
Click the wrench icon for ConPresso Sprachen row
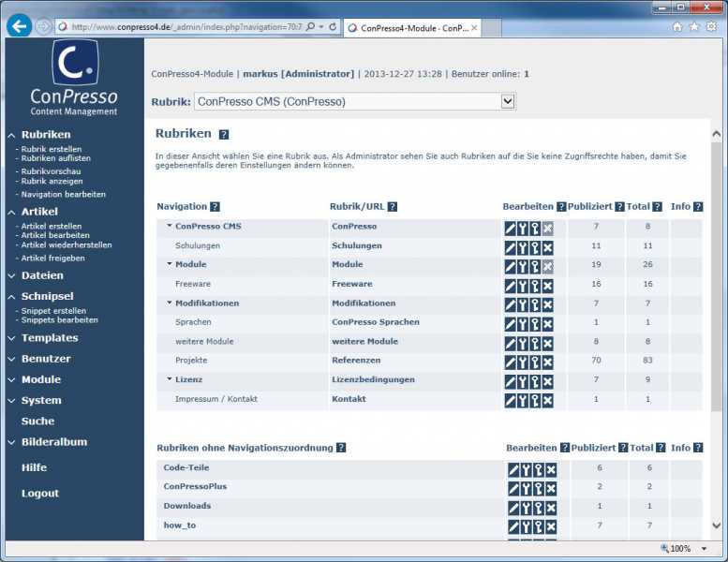coord(523,324)
